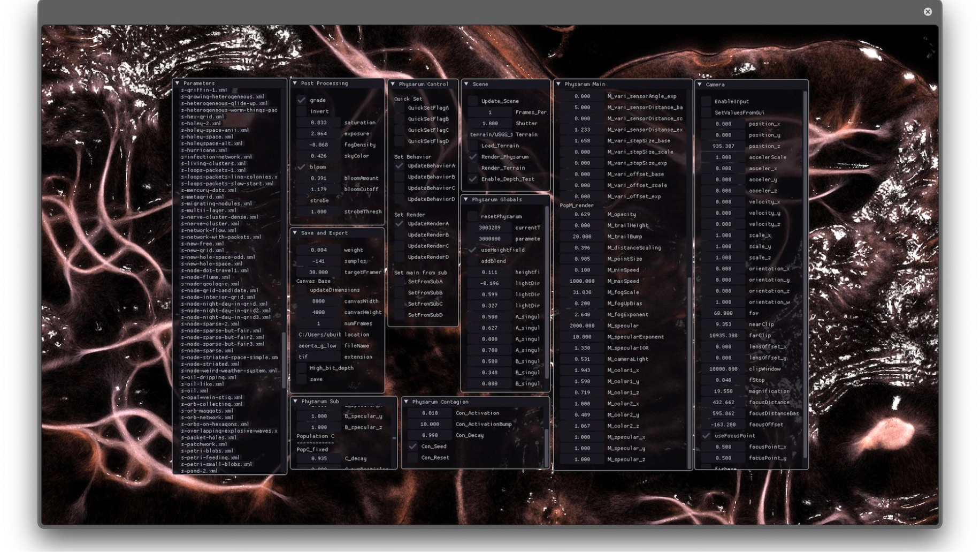Toggle the useFocusPoint checkbox
This screenshot has height=552, width=980.
pos(706,436)
